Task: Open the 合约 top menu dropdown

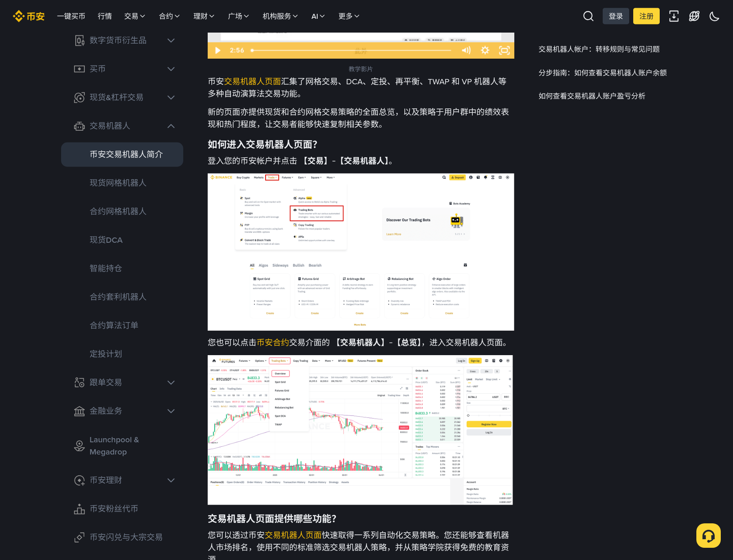Action: [169, 16]
